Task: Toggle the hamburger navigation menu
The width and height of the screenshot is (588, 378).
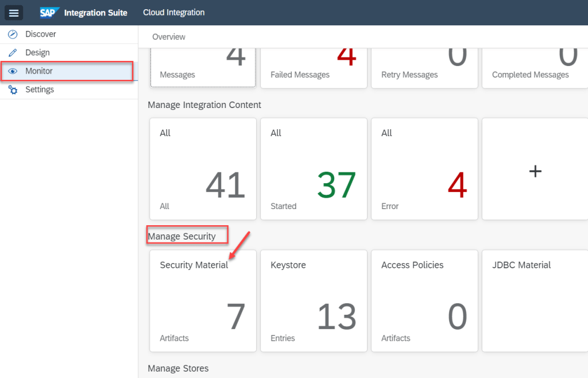Action: pyautogui.click(x=14, y=13)
